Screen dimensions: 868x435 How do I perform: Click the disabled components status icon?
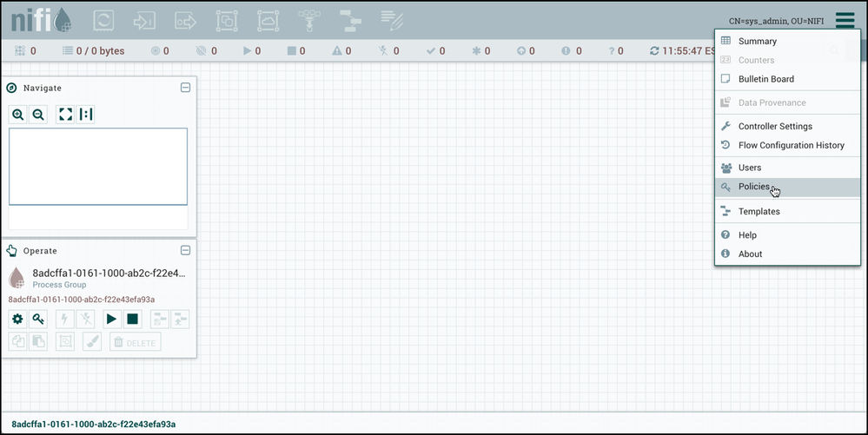coord(383,51)
